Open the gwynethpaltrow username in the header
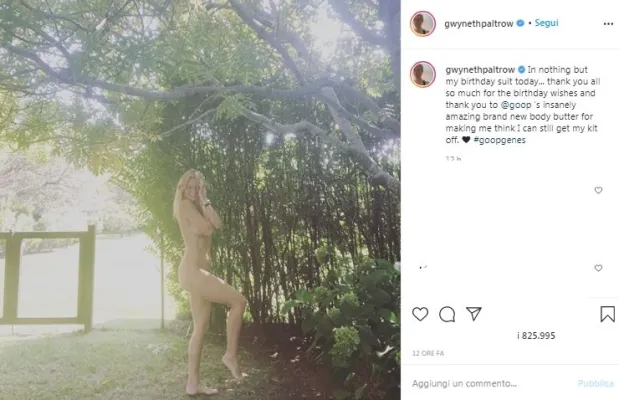Screen dimensions: 619x400 [479, 24]
